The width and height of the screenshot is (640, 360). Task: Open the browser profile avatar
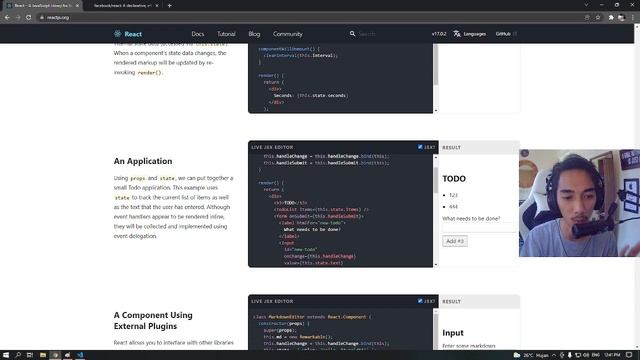click(622, 18)
